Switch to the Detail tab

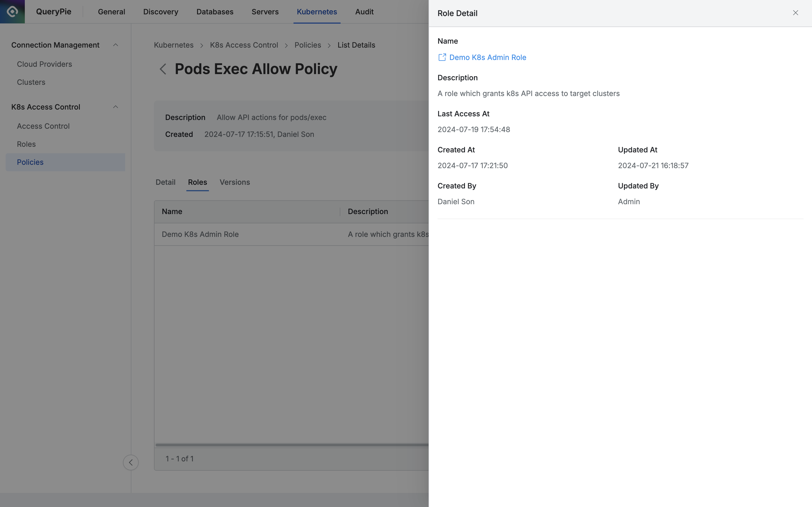pos(166,182)
